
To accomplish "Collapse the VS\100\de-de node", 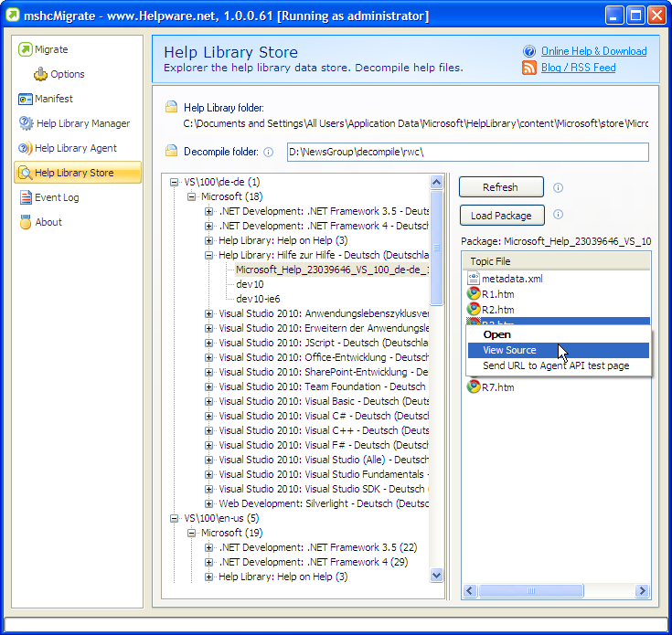I will (174, 183).
